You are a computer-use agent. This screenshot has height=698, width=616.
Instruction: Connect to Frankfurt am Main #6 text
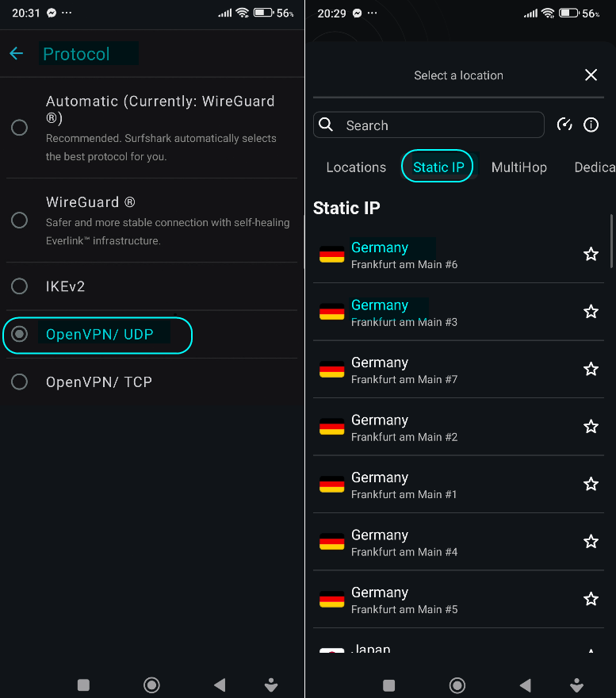pos(404,264)
